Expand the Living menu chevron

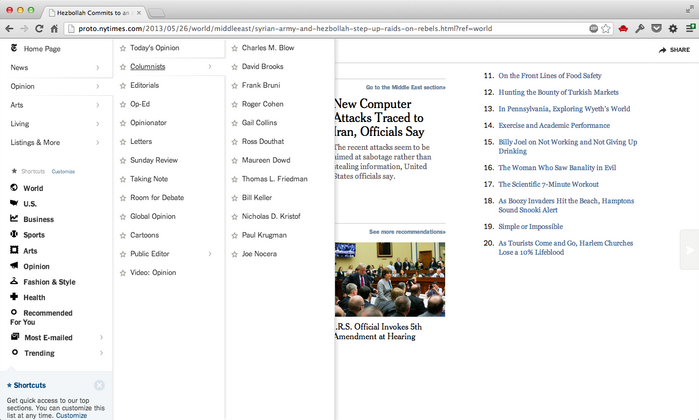(98, 124)
